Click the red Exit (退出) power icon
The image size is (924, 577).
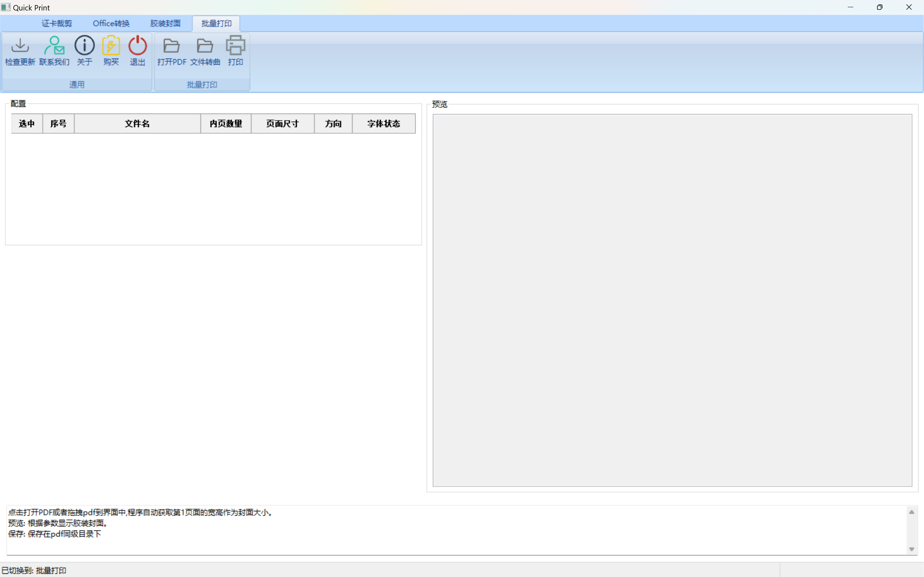[137, 46]
